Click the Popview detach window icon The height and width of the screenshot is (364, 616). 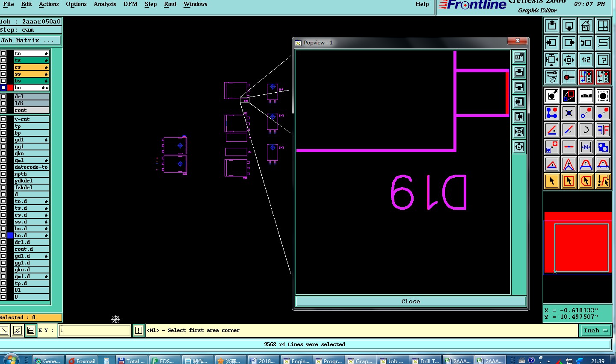(519, 57)
